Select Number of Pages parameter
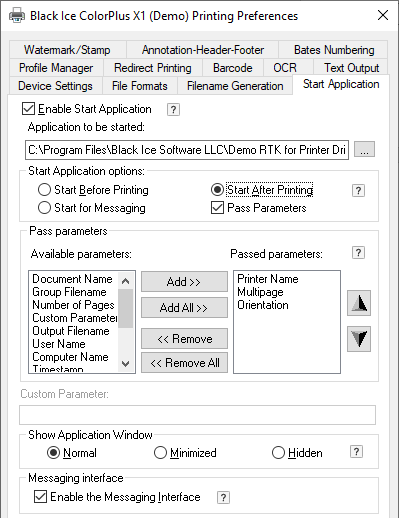 pos(73,305)
